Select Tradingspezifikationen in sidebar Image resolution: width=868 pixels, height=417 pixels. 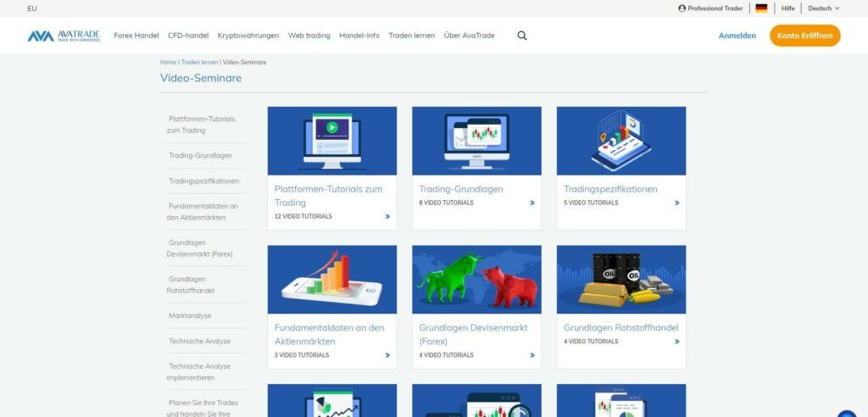(x=203, y=181)
